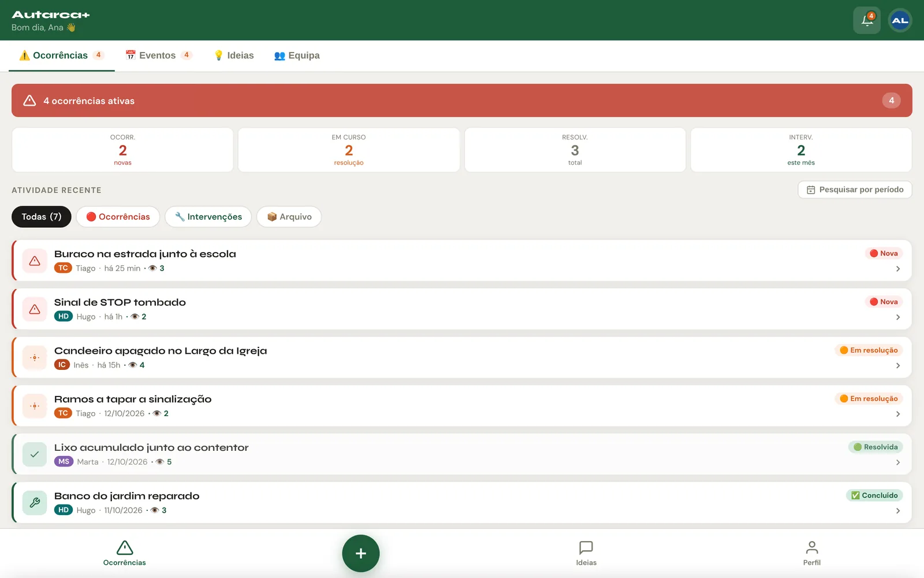
Task: Click warning icon of Sinal de STOP row
Action: (x=35, y=309)
